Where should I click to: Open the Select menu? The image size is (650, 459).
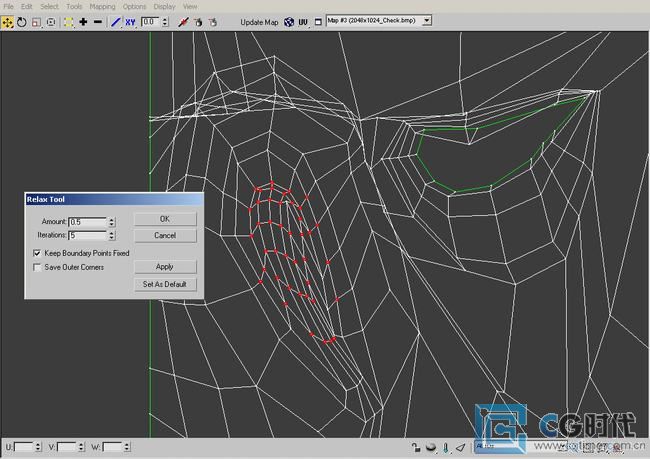(49, 6)
